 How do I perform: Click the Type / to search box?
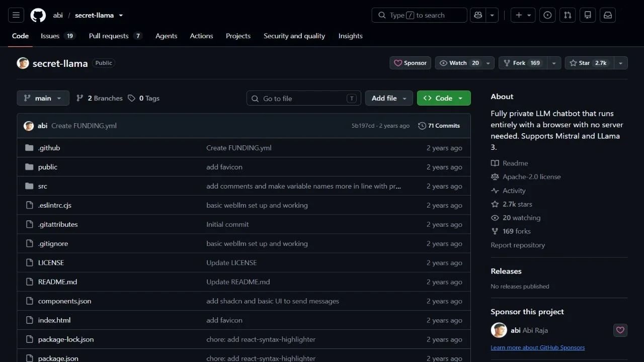(420, 15)
